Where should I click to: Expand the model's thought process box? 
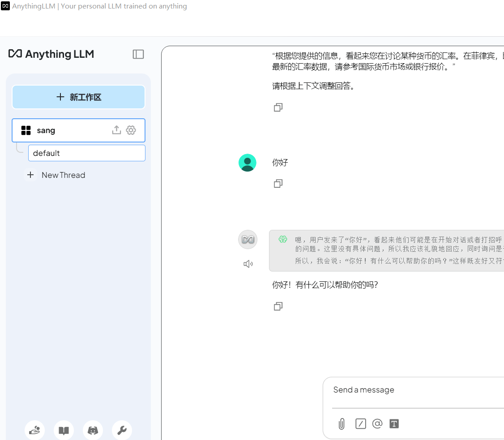coord(387,250)
